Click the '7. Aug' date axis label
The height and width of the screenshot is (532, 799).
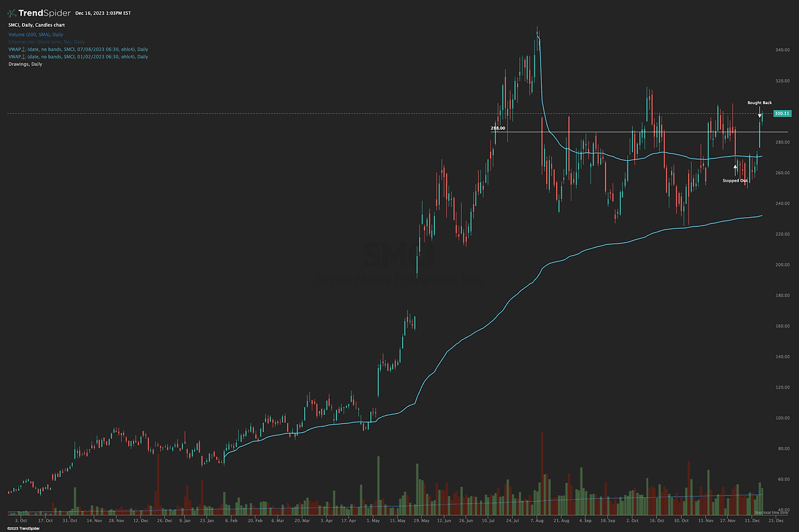click(537, 520)
